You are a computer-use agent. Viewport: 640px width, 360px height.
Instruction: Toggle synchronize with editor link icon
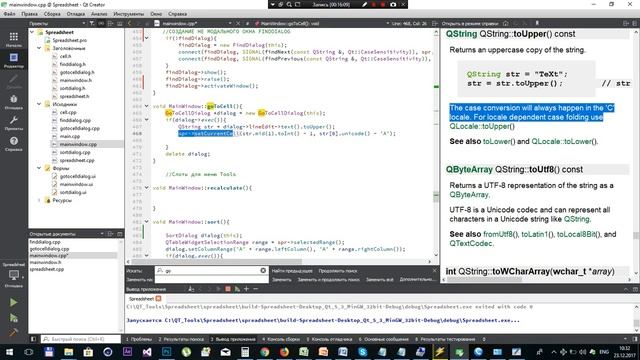point(101,23)
